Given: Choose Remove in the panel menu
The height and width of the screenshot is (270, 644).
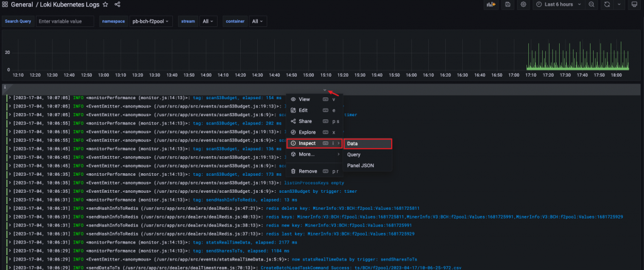Looking at the screenshot, I should [x=314, y=171].
